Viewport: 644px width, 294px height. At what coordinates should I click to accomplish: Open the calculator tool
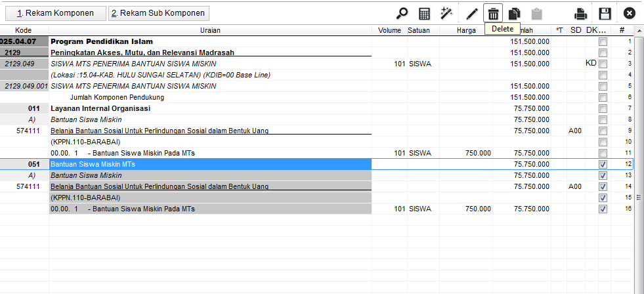[424, 14]
